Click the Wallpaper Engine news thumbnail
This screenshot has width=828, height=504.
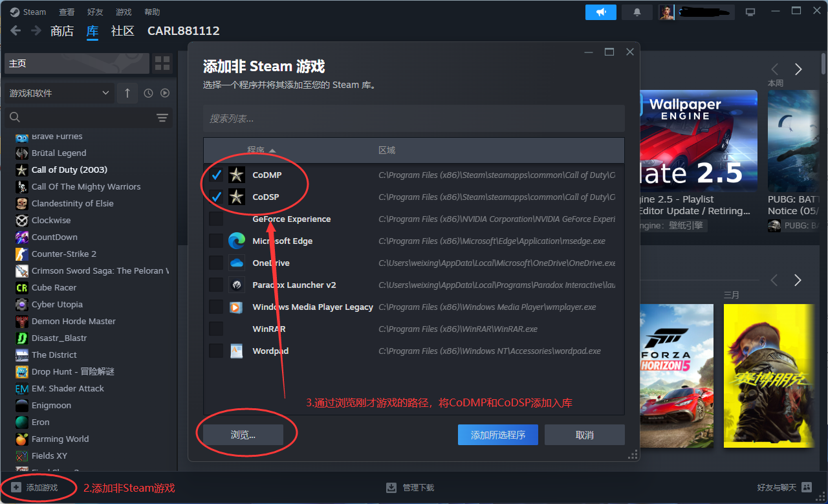pyautogui.click(x=698, y=140)
